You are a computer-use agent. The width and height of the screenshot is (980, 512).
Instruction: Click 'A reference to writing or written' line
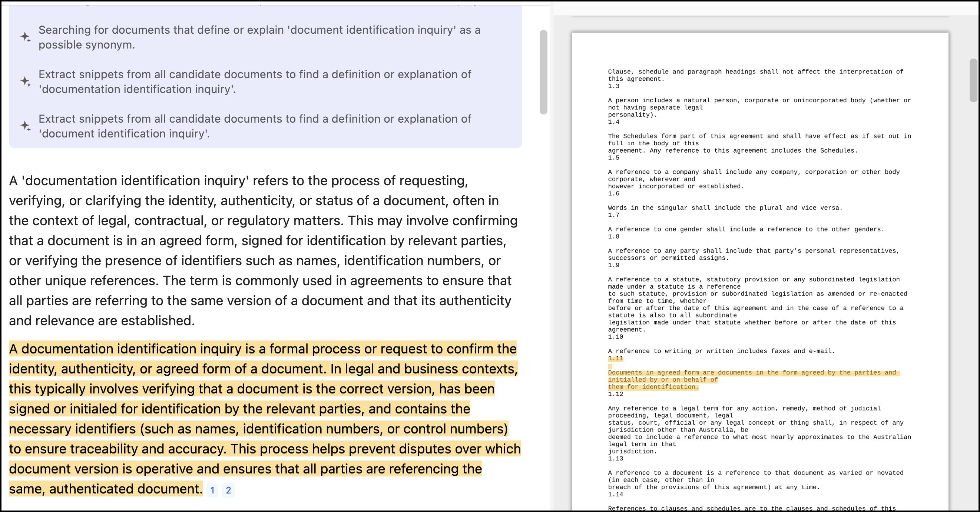pyautogui.click(x=721, y=351)
